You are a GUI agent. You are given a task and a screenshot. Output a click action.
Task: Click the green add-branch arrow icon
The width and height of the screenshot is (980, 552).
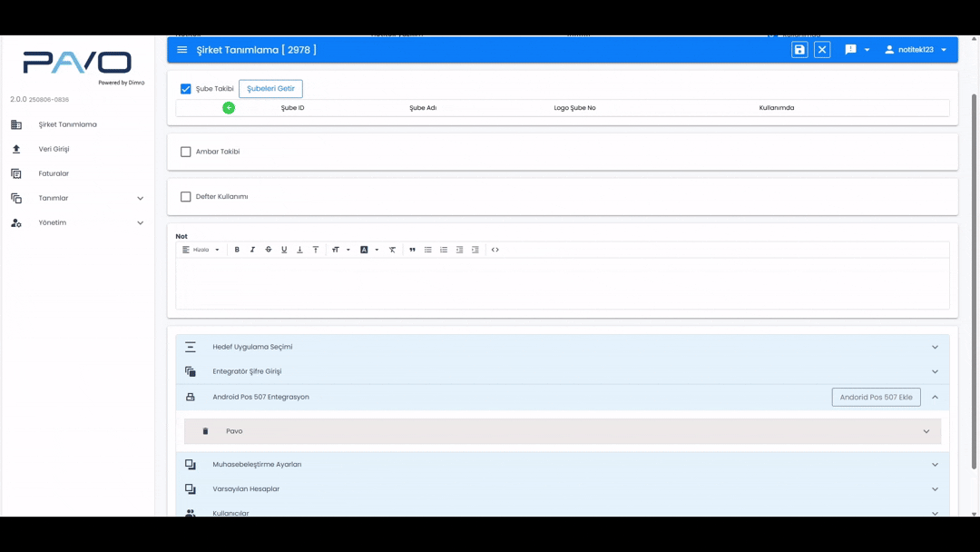(x=229, y=108)
